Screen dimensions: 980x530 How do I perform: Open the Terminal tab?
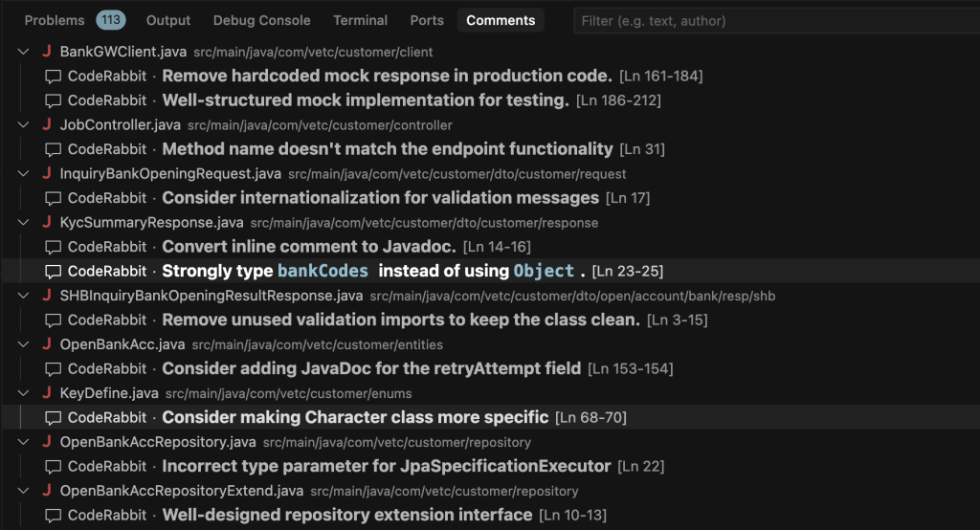[360, 20]
